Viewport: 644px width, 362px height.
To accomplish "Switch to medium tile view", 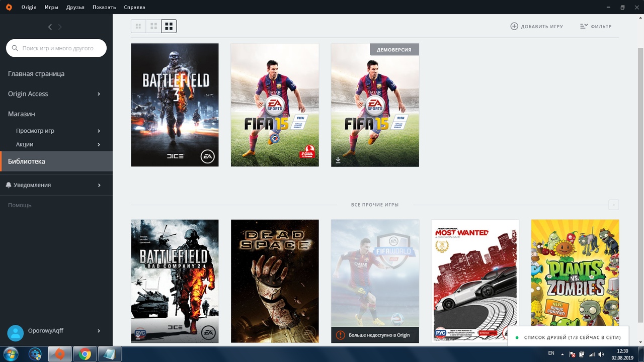I will [154, 26].
